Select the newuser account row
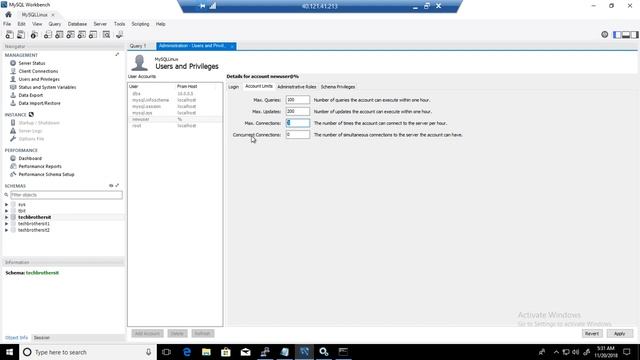 pyautogui.click(x=175, y=119)
